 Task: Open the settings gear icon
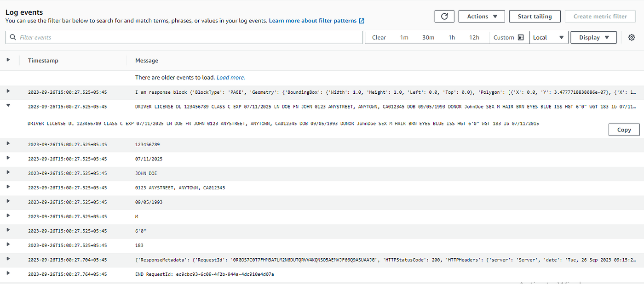tap(632, 38)
